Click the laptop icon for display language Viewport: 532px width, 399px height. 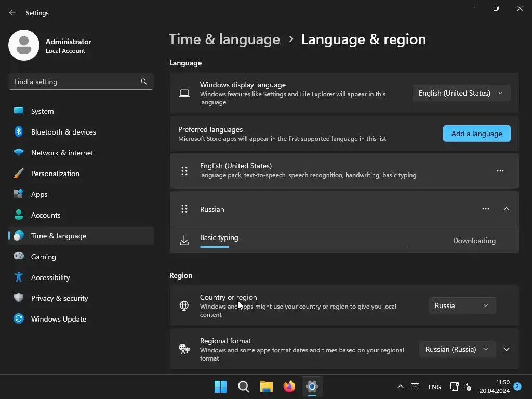[184, 94]
